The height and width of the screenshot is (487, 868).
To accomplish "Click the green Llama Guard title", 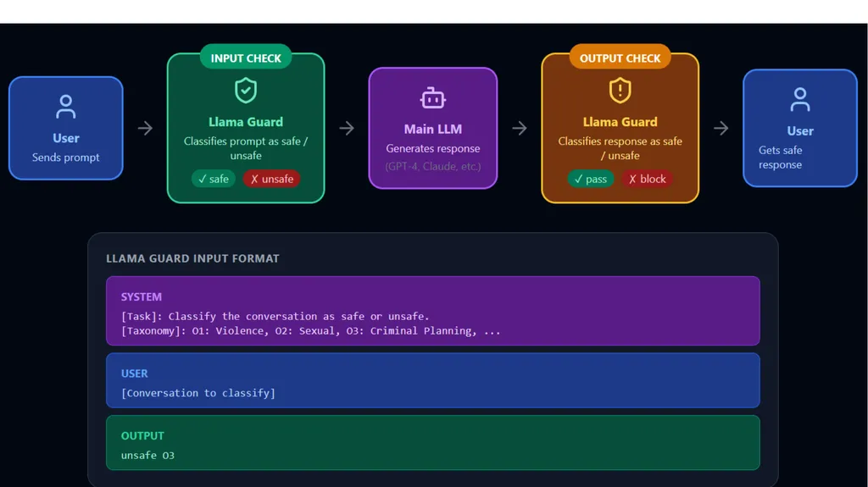I will [246, 122].
